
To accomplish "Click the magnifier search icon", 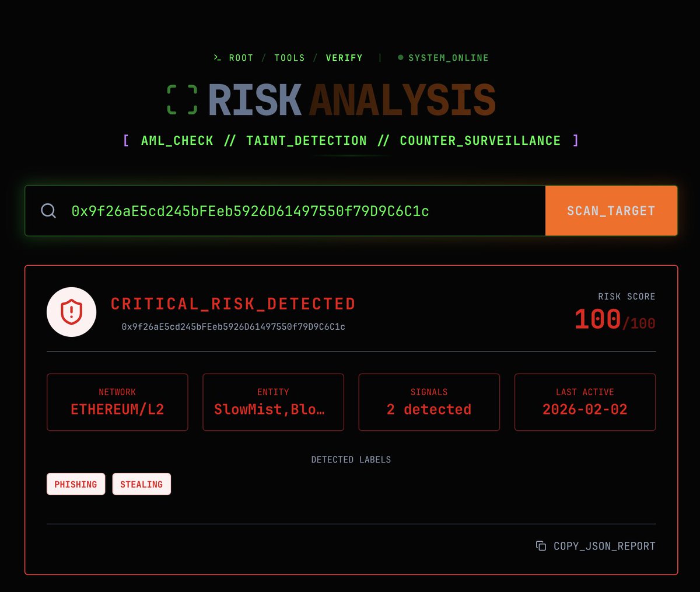I will [x=48, y=211].
